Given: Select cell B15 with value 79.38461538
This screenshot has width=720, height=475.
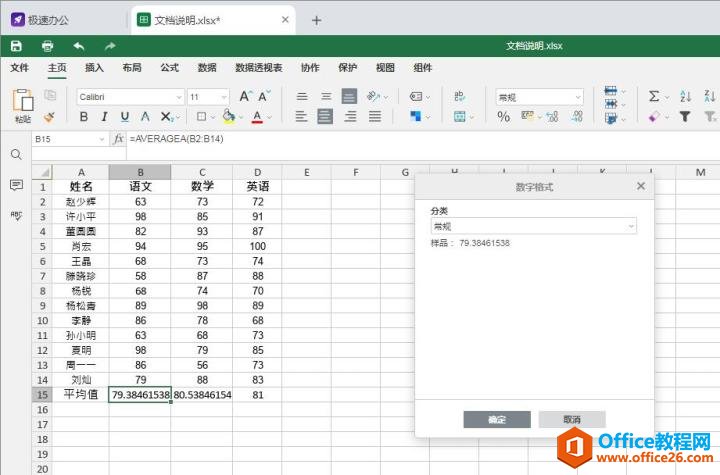Looking at the screenshot, I should tap(140, 395).
